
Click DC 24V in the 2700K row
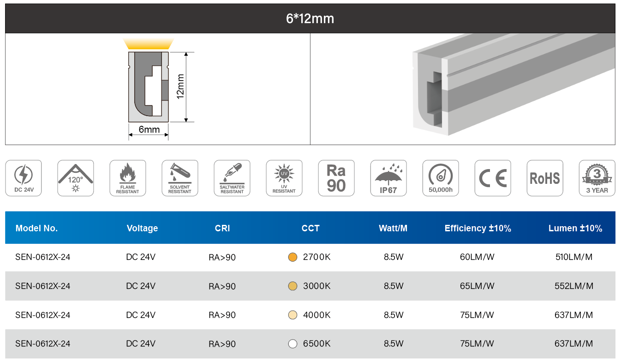tap(141, 257)
